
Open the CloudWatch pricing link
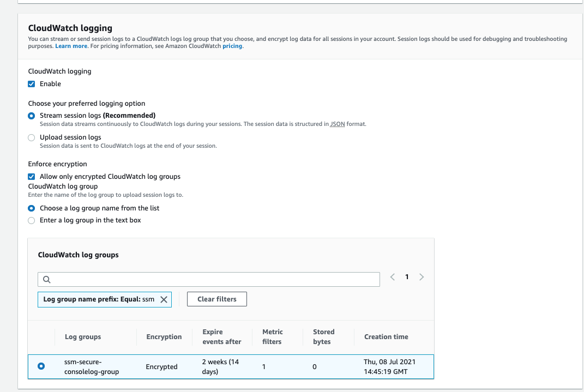(x=232, y=46)
